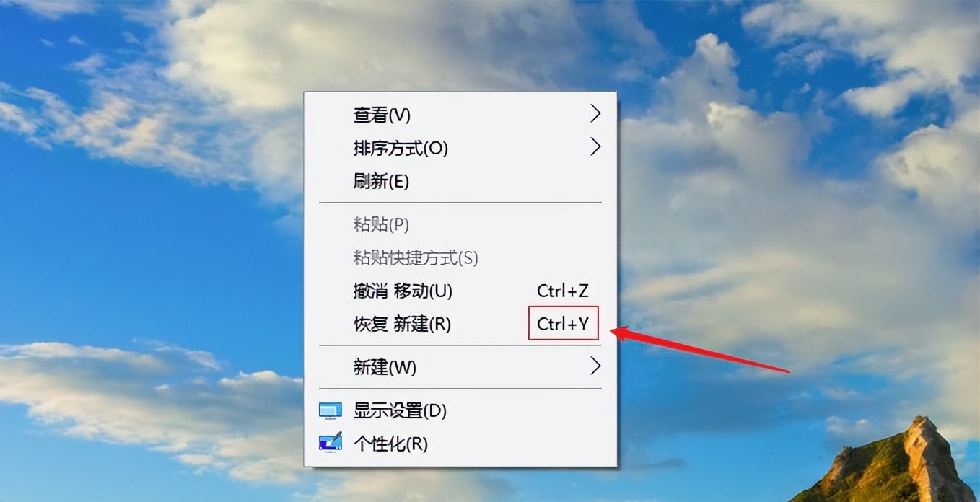Select 撤消 移动(U) to undo the move
The image size is (980, 502).
click(x=403, y=291)
